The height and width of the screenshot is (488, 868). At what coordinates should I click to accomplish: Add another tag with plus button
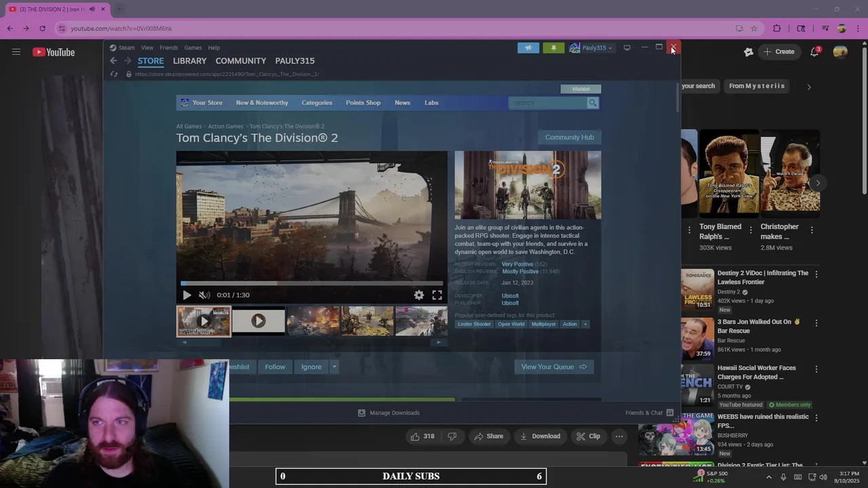pyautogui.click(x=585, y=324)
